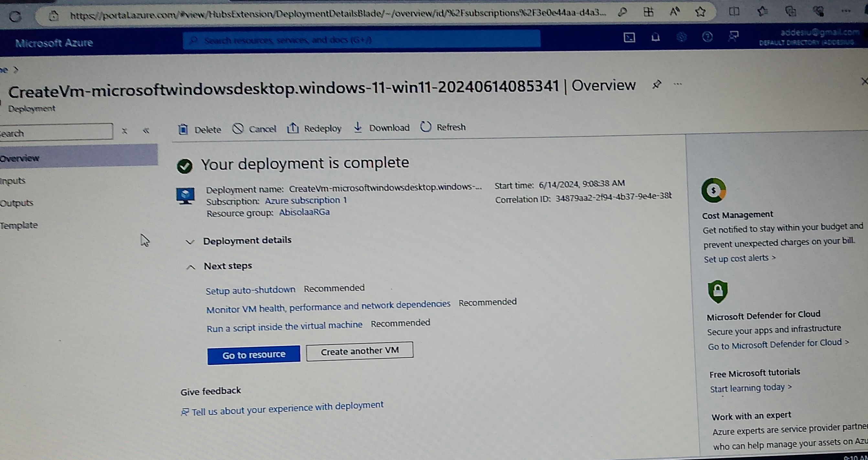The width and height of the screenshot is (868, 460).
Task: Open the AbisolaaRGa resource group link
Action: (304, 212)
